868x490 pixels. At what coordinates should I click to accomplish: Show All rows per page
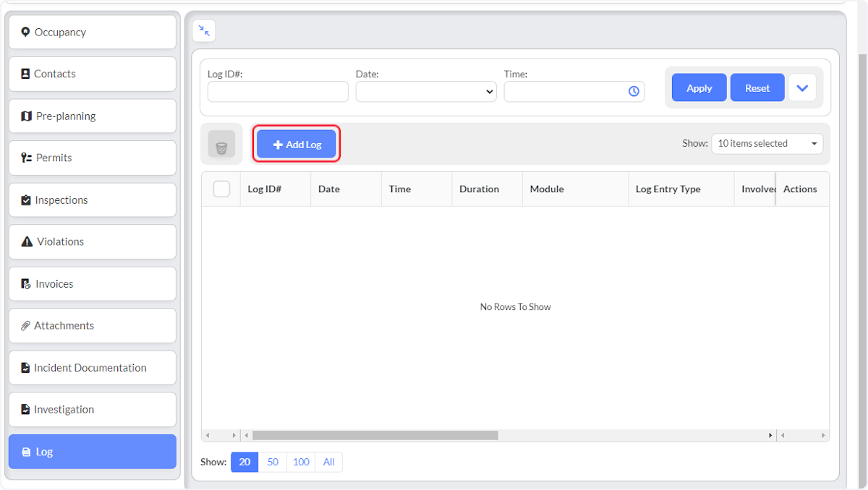[329, 462]
